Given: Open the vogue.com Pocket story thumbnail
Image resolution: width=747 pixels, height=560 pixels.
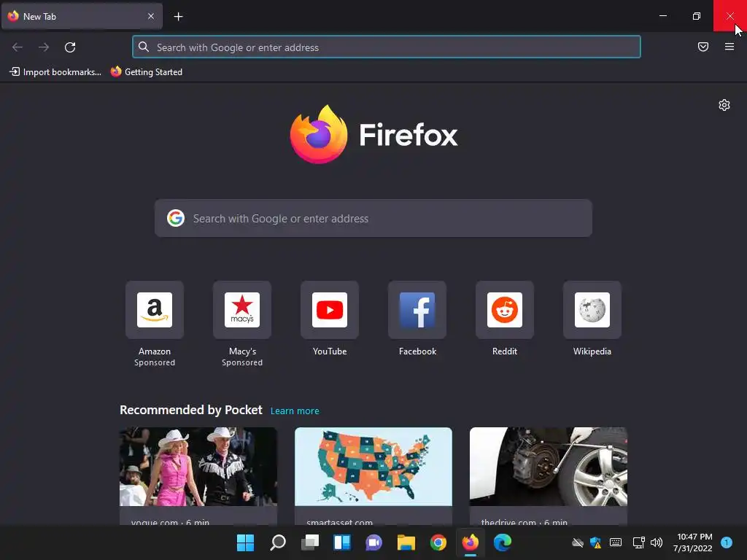Looking at the screenshot, I should click(198, 466).
